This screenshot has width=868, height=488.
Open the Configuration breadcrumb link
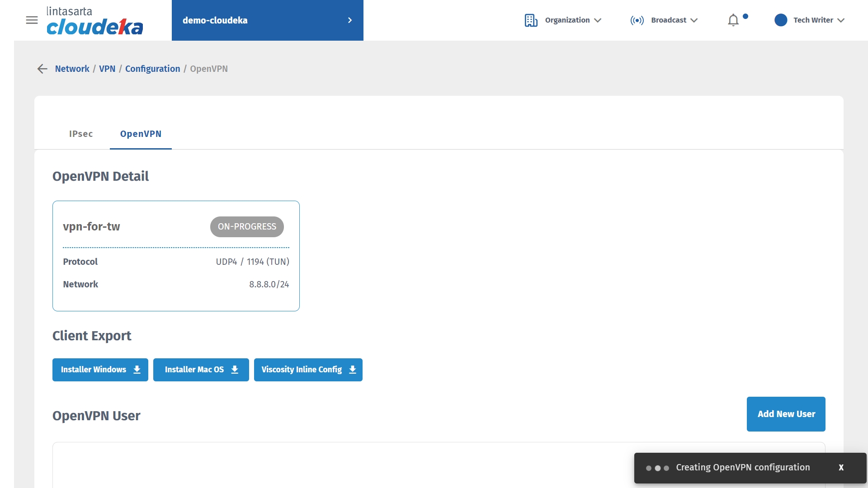pos(152,69)
